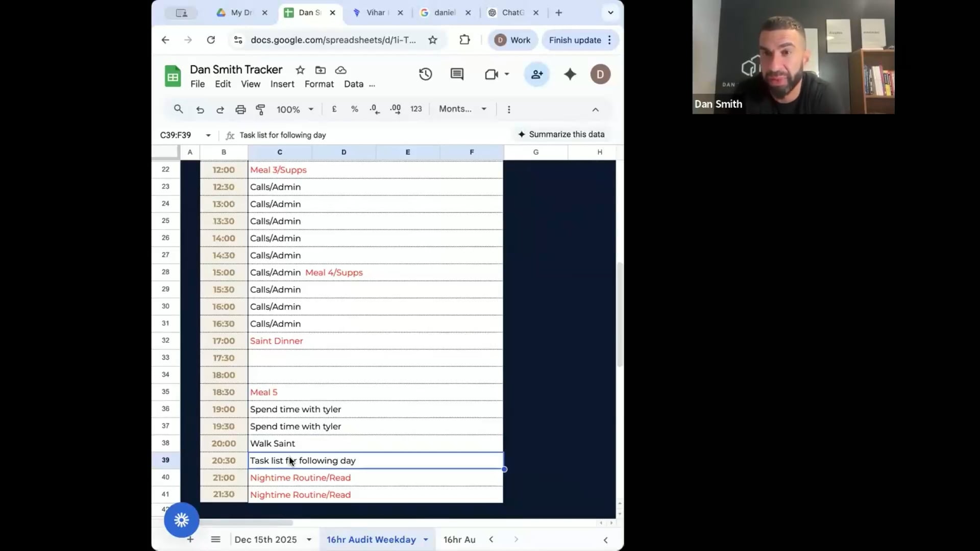Bookmark this page with star icon

[433, 40]
